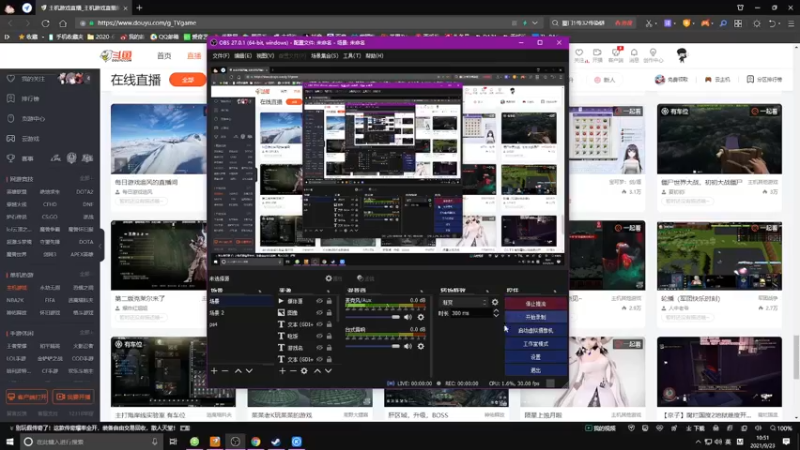The image size is (800, 450).
Task: Click the start virtual camera button
Action: pyautogui.click(x=536, y=330)
